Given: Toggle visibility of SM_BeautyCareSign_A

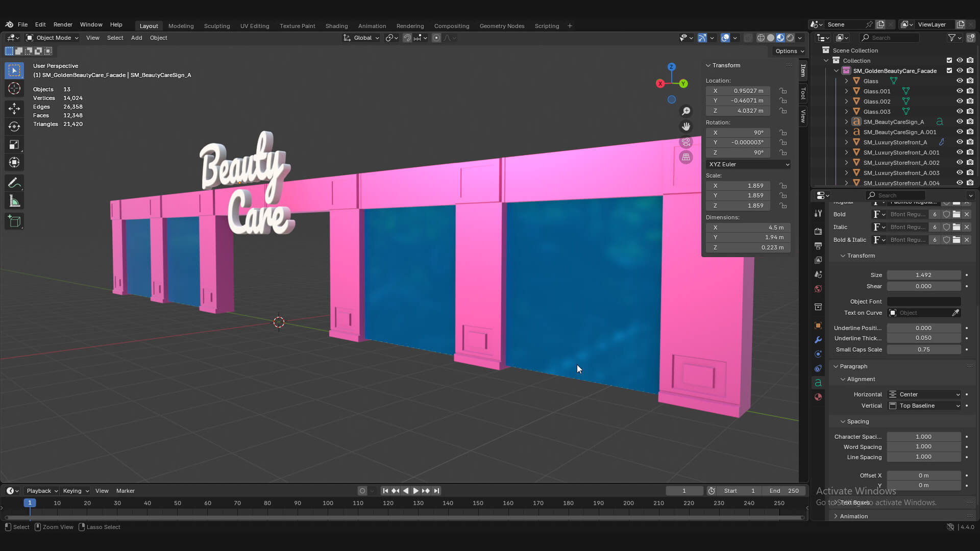Looking at the screenshot, I should coord(960,122).
